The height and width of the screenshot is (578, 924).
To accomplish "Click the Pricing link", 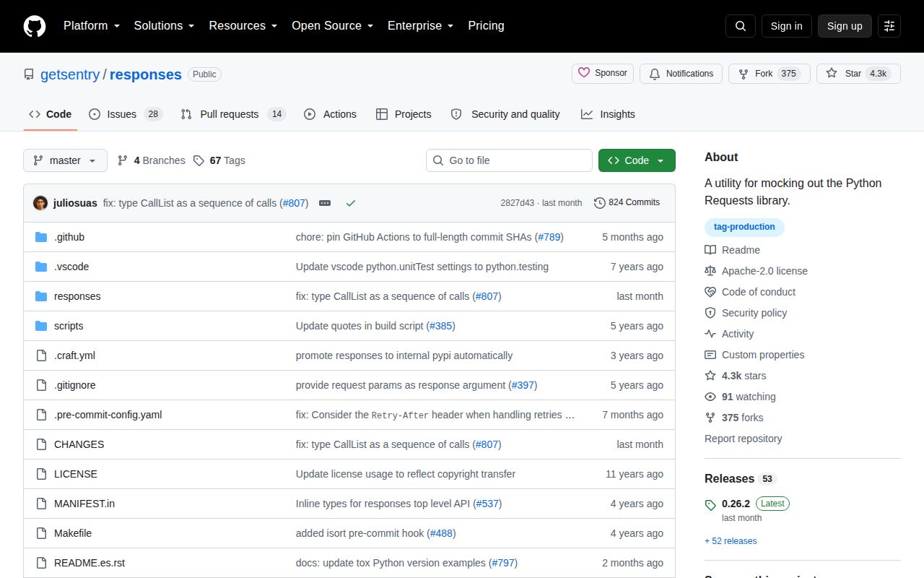I will 486,26.
